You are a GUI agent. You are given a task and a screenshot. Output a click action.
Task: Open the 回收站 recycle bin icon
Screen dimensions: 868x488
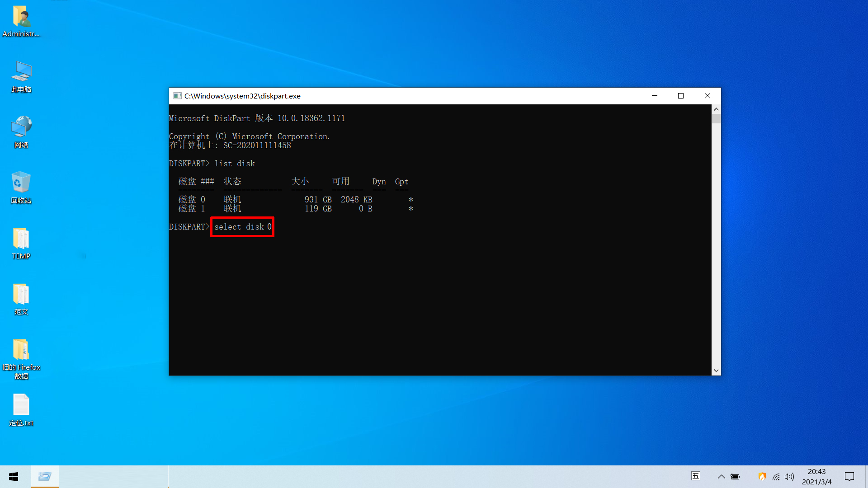click(21, 188)
